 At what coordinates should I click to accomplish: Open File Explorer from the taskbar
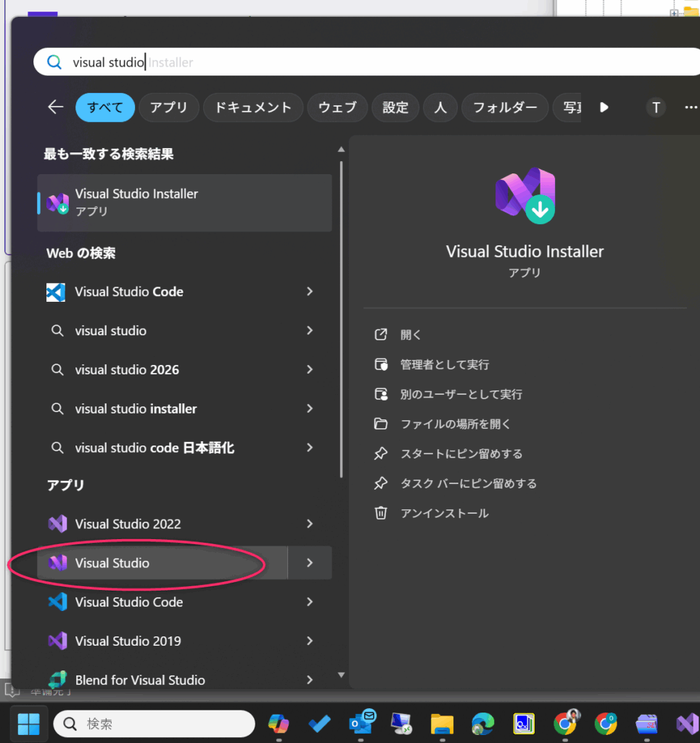[x=442, y=723]
